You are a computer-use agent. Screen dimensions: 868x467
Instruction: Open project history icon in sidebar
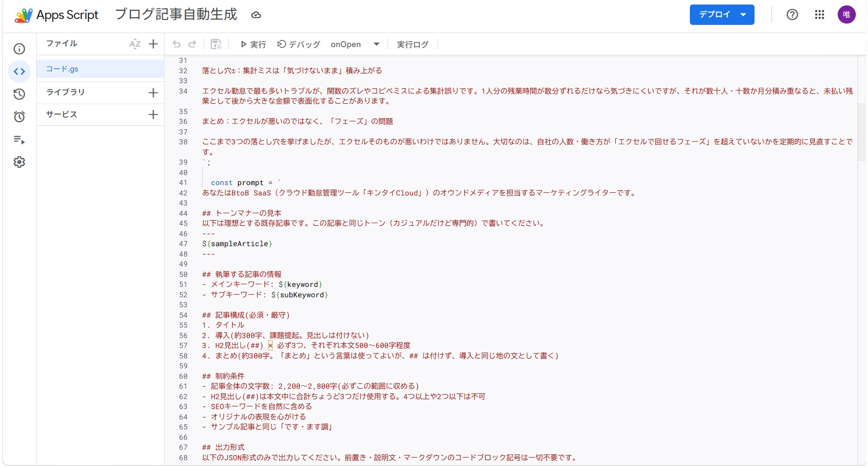pyautogui.click(x=19, y=94)
